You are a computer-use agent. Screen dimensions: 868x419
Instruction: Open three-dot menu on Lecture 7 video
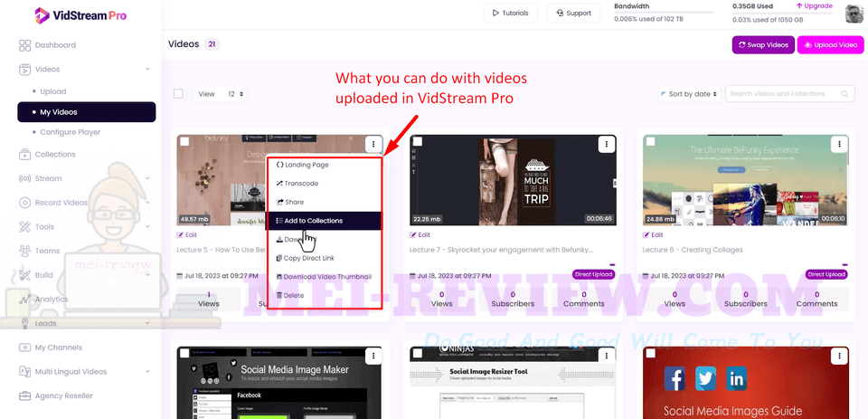608,144
